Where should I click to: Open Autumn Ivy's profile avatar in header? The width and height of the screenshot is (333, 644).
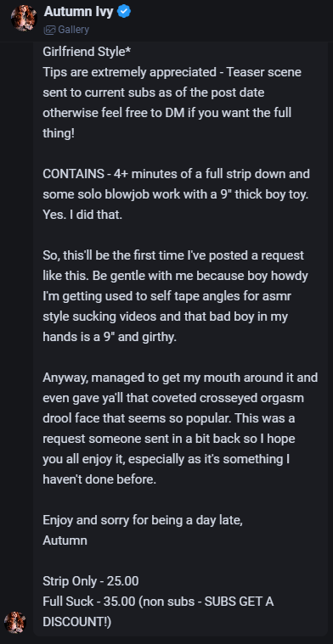[x=24, y=18]
